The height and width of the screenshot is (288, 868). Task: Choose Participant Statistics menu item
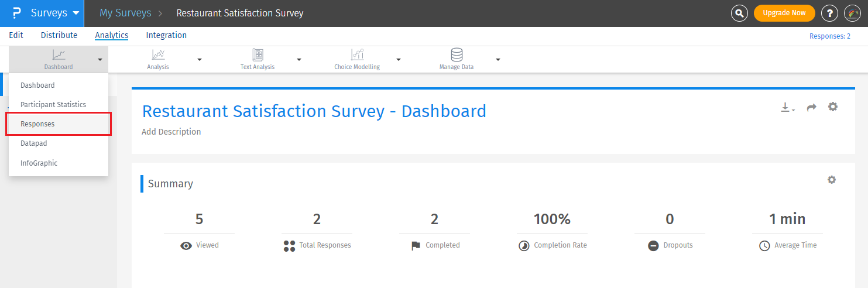tap(53, 104)
